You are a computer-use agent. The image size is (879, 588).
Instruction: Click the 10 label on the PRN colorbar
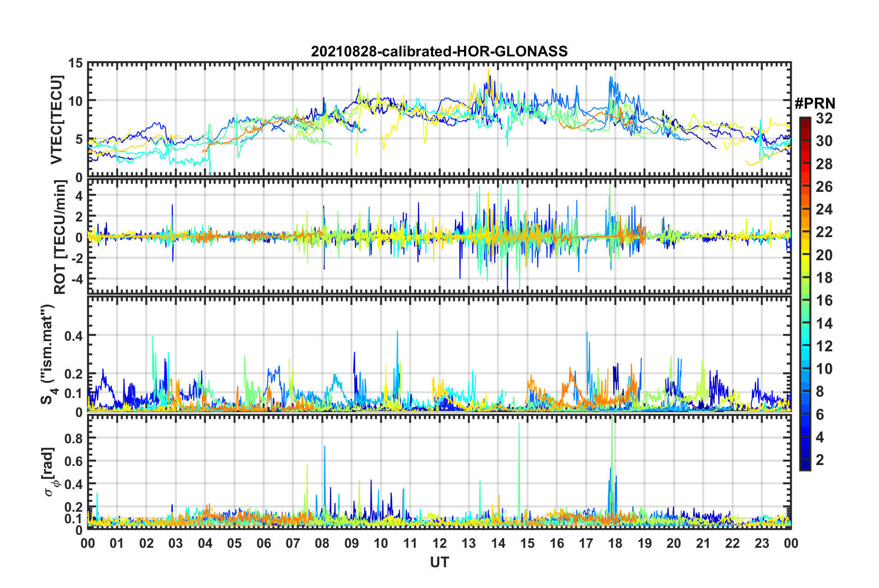coord(824,369)
